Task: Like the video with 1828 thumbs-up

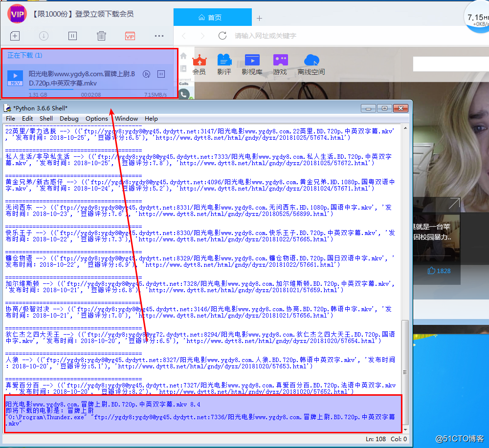Action: point(439,271)
